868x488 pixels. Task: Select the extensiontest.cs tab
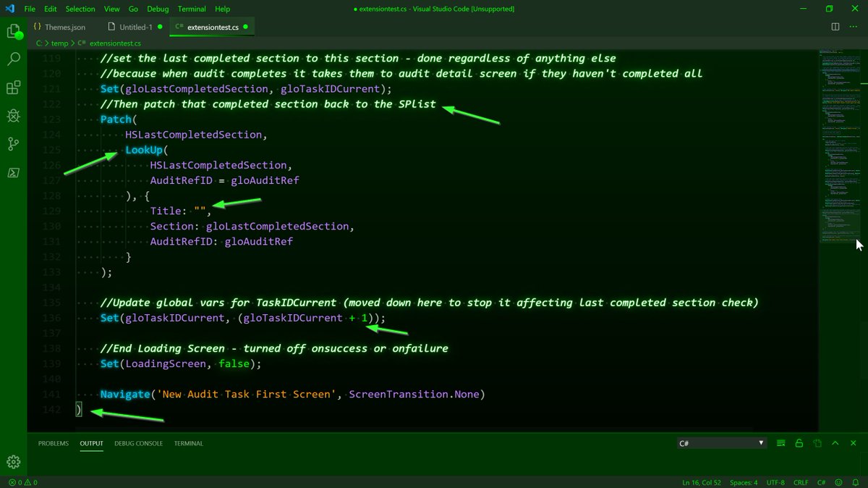(213, 27)
